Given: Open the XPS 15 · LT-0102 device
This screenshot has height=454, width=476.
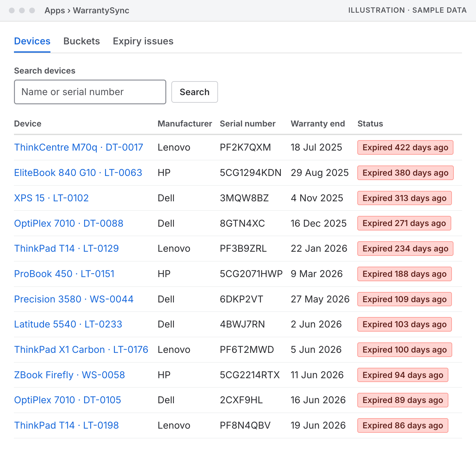Looking at the screenshot, I should (51, 198).
